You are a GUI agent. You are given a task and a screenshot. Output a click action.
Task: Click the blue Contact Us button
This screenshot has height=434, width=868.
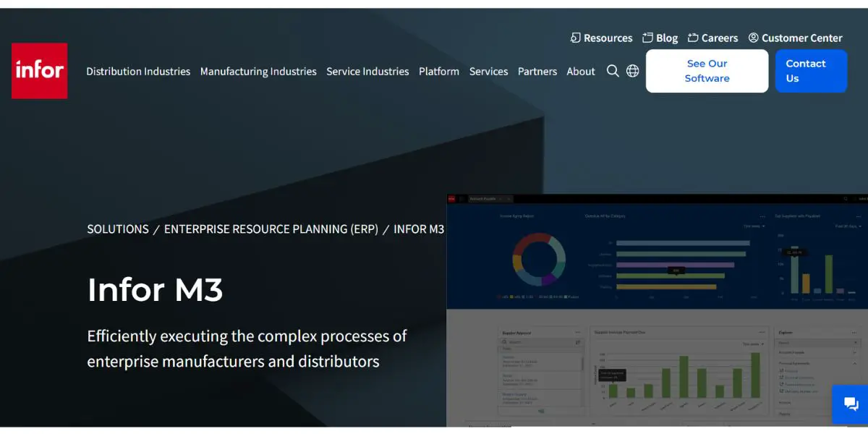click(x=811, y=71)
